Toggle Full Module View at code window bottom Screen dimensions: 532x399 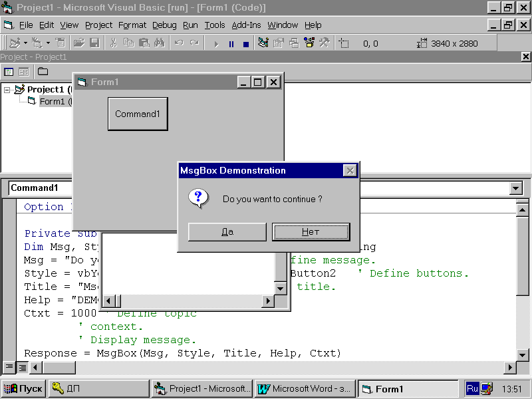pos(23,367)
